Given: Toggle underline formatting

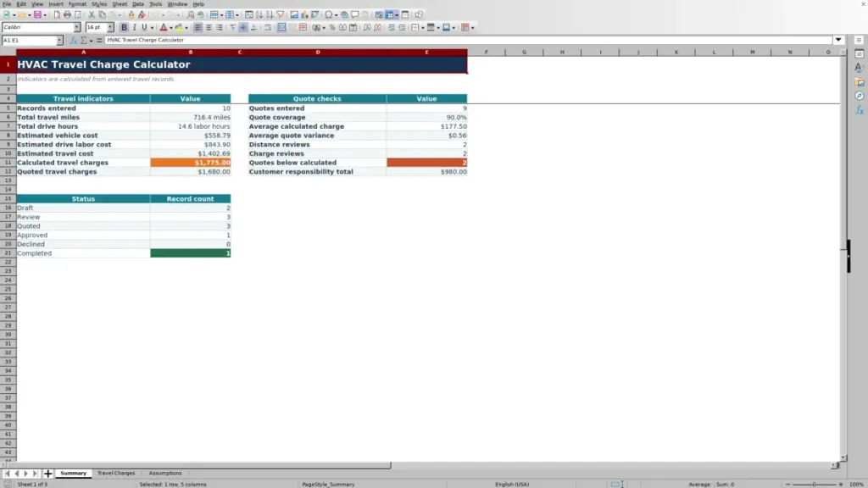Looking at the screenshot, I should (144, 27).
